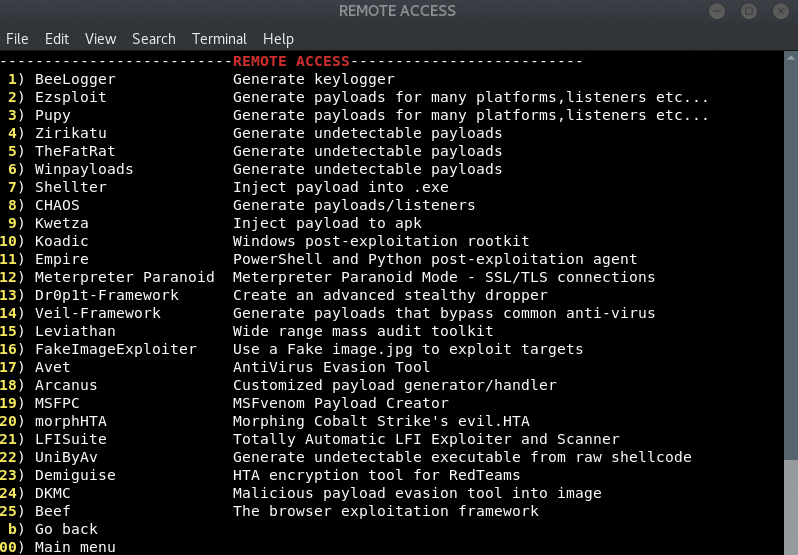This screenshot has width=798, height=555.
Task: Click the red REMOTE ACCESS header text
Action: point(291,61)
